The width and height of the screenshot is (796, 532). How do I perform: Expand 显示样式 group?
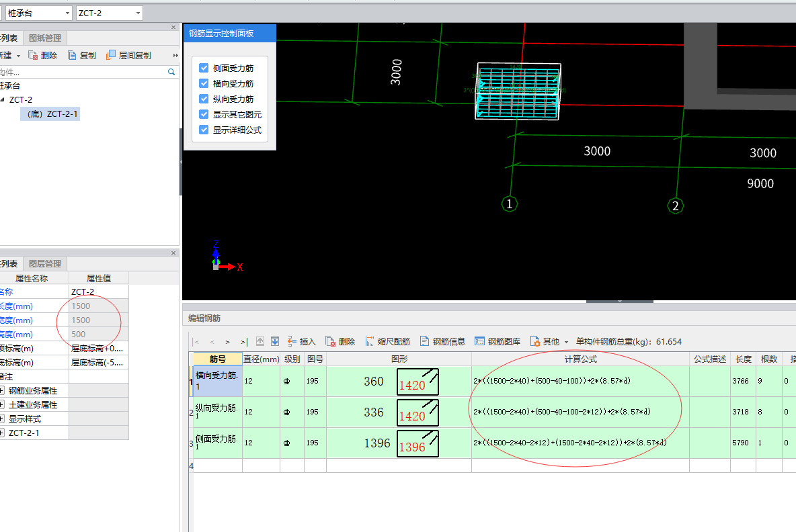coord(2,419)
